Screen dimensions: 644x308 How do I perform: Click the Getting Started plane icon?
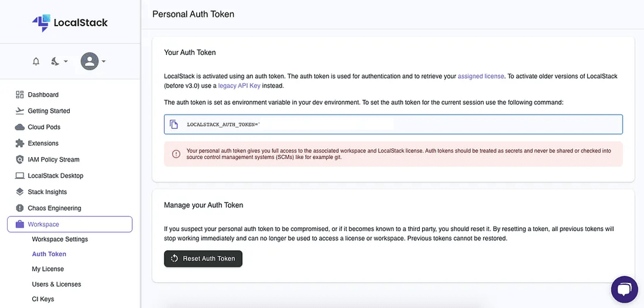20,111
